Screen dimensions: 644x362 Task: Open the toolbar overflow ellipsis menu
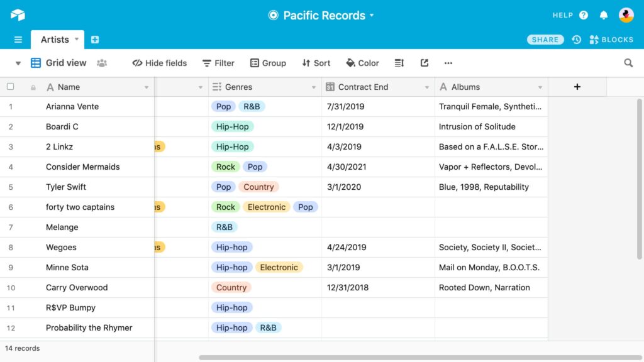[448, 63]
